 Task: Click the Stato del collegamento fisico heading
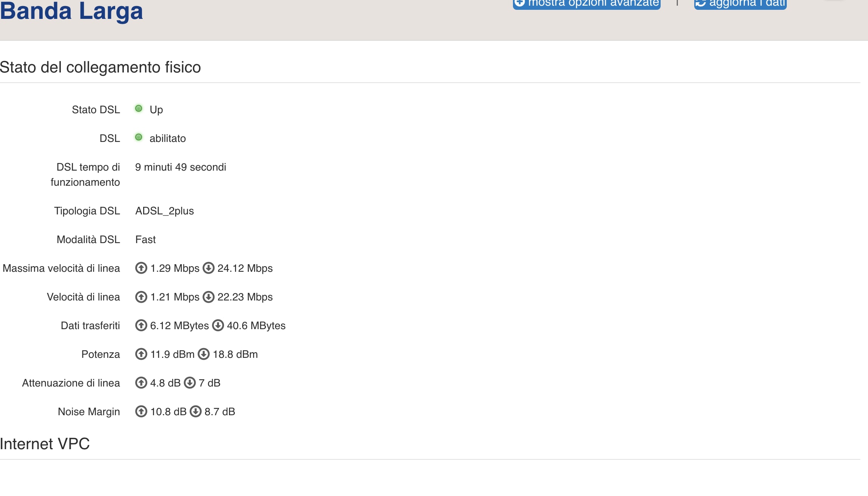coord(100,67)
